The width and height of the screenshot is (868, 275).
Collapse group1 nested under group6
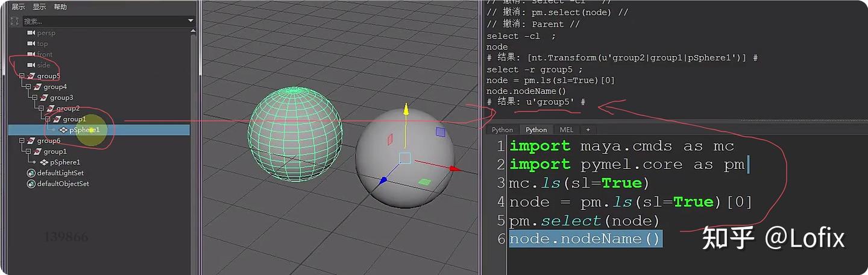click(28, 151)
